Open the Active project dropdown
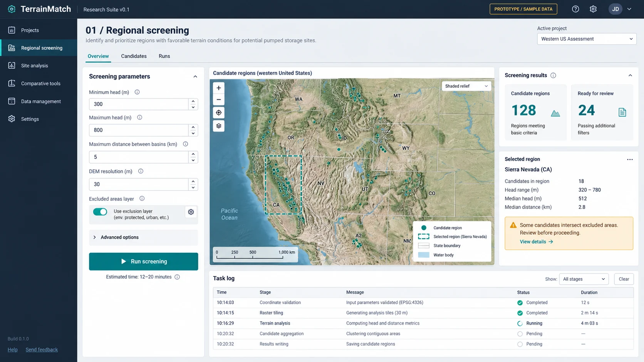Screen dimensions: 644x362 click(x=587, y=39)
